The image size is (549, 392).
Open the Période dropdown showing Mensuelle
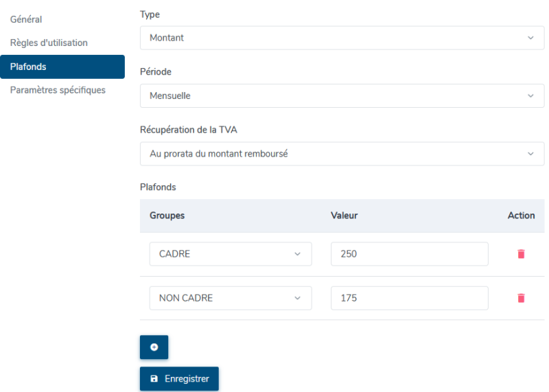(342, 95)
